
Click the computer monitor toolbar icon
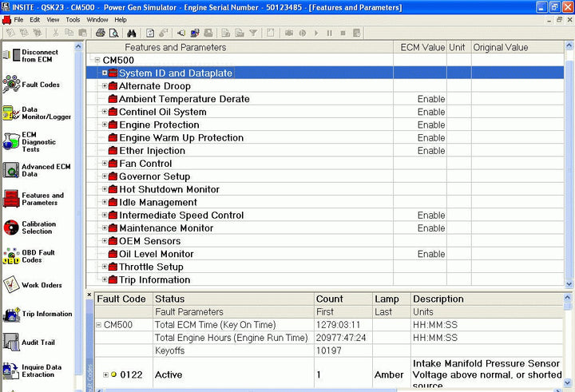click(195, 33)
